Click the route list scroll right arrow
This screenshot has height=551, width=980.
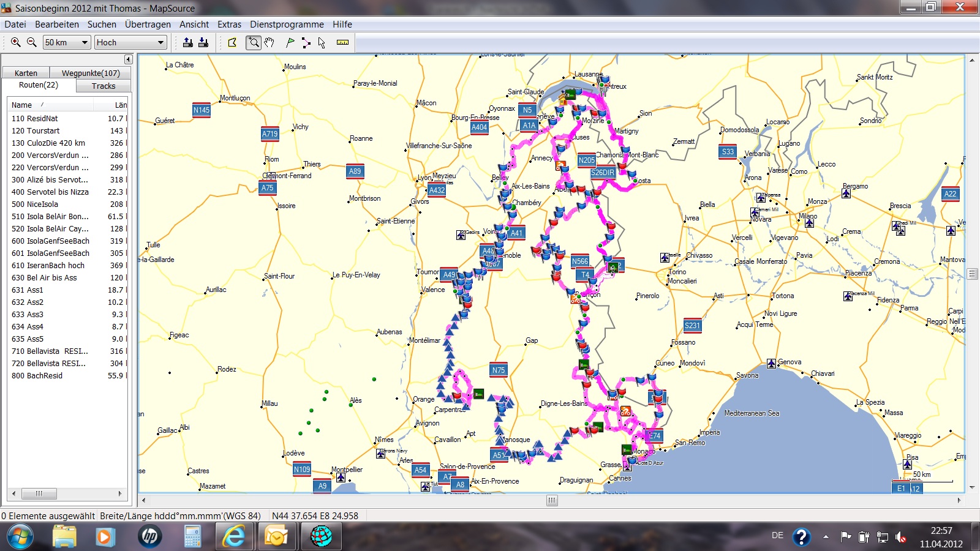(x=120, y=493)
